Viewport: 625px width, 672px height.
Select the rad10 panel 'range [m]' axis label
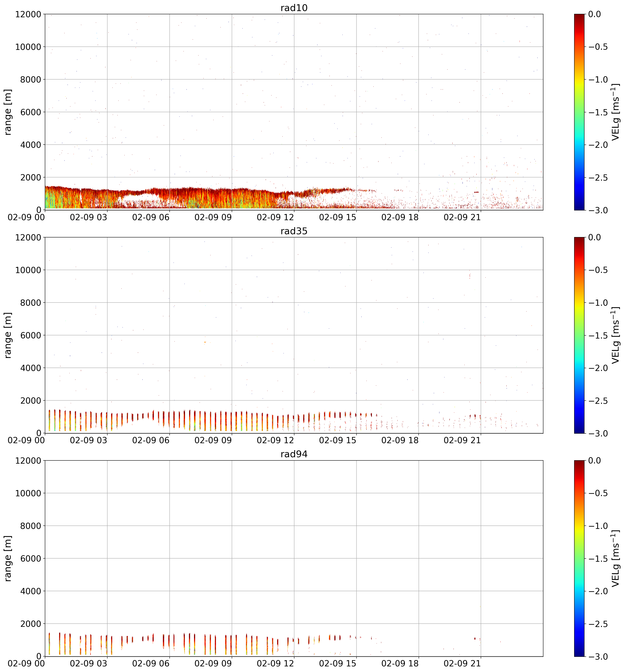(8, 112)
